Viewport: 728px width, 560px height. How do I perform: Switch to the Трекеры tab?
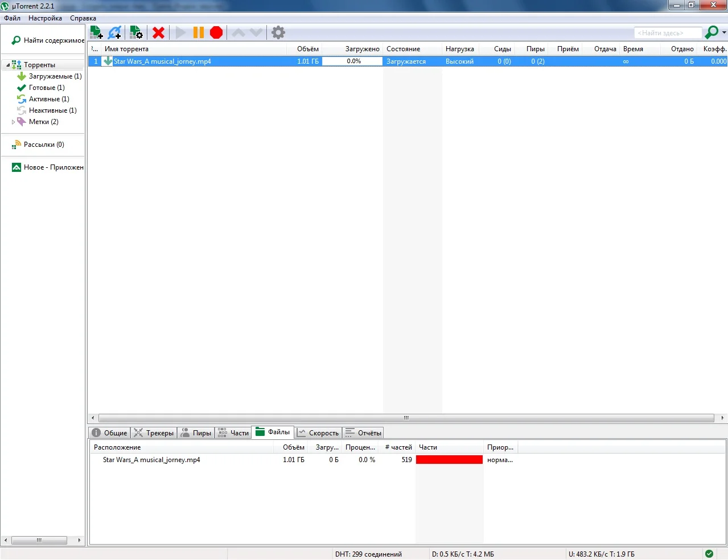point(154,433)
